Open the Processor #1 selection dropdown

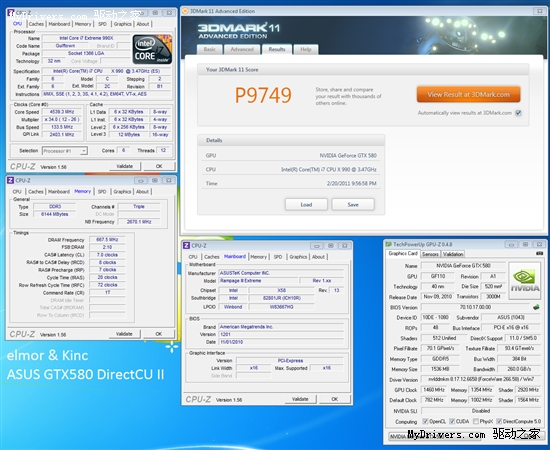pos(84,151)
